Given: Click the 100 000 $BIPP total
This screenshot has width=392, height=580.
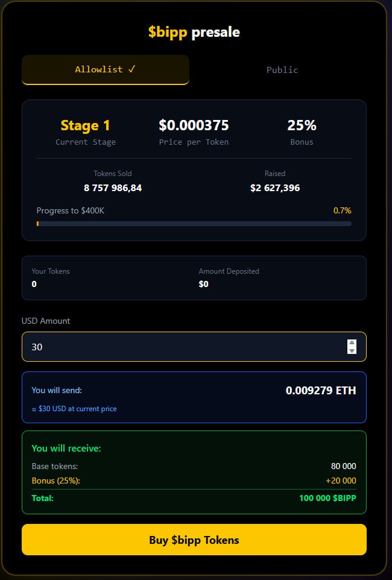Looking at the screenshot, I should [327, 498].
